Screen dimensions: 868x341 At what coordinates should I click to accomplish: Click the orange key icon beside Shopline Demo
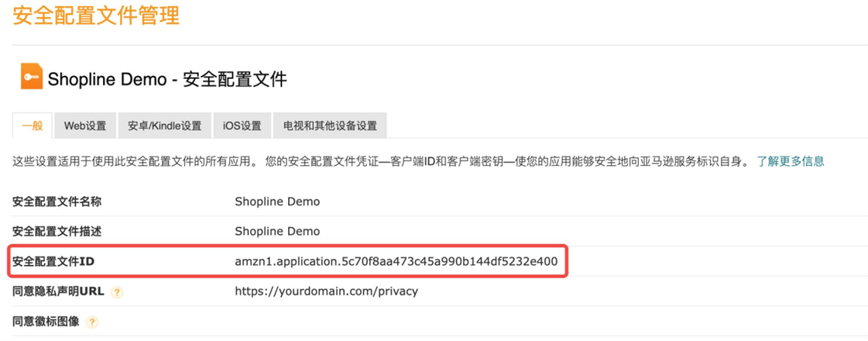(x=31, y=77)
